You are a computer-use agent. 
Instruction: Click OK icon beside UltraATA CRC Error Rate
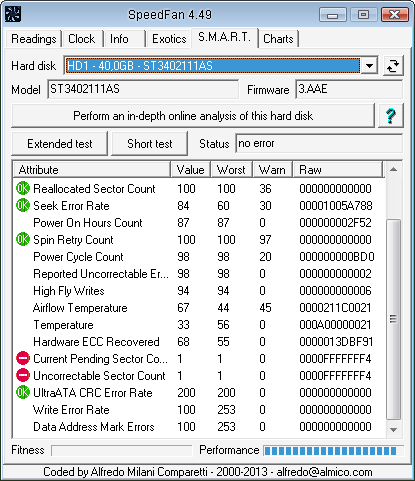23,392
